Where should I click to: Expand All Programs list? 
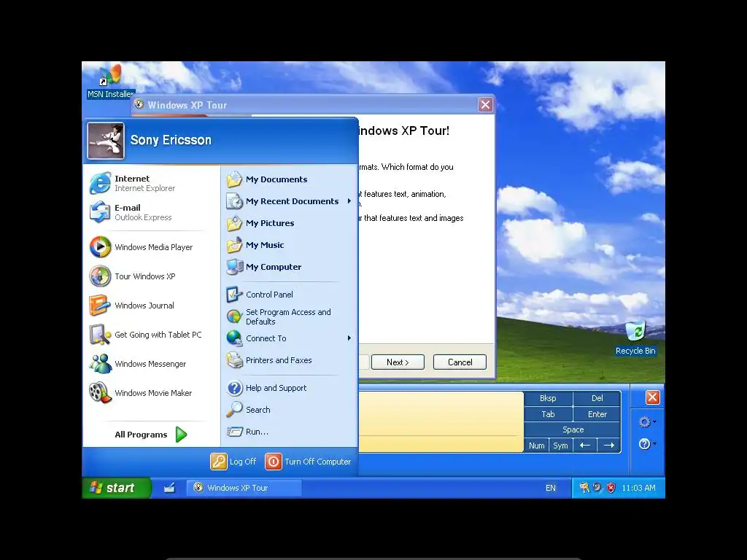pos(152,435)
